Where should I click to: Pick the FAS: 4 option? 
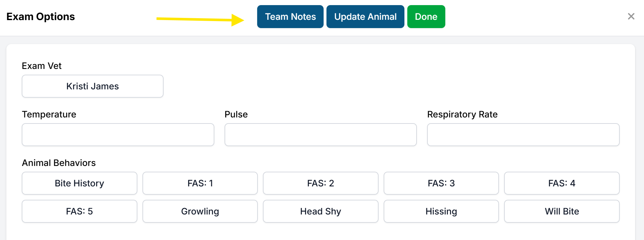coord(562,183)
